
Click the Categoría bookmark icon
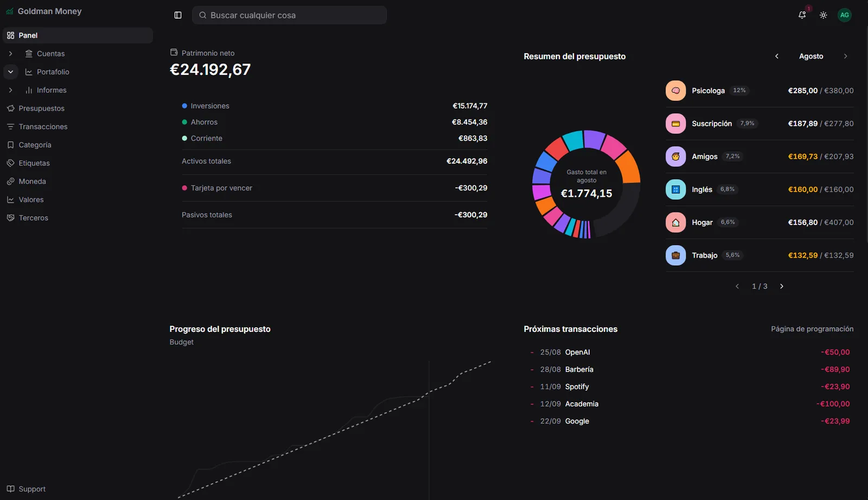tap(10, 145)
